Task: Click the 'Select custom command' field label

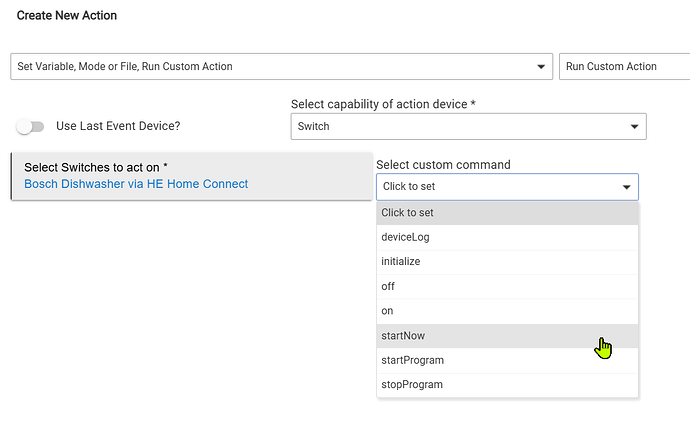Action: click(443, 165)
